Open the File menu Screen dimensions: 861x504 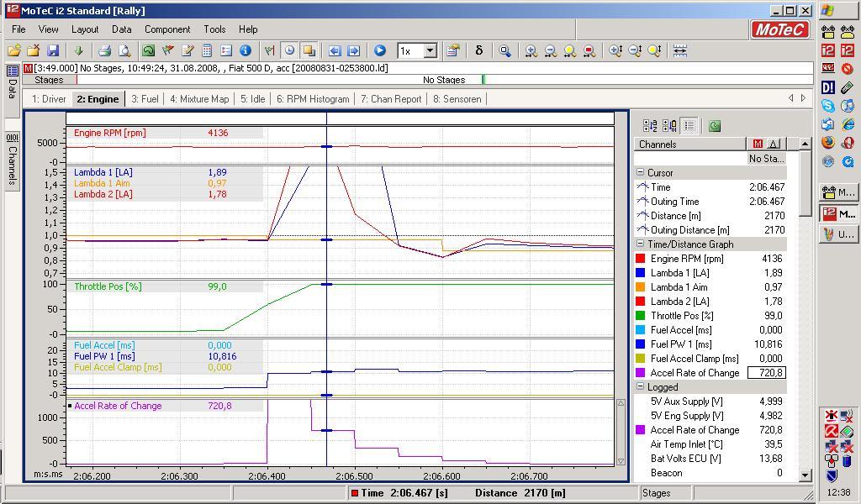[18, 29]
